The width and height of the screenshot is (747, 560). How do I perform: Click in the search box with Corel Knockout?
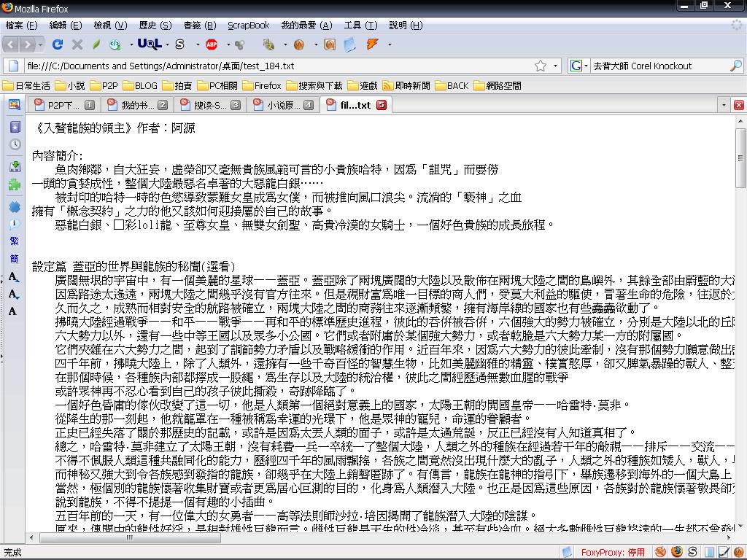pos(657,66)
